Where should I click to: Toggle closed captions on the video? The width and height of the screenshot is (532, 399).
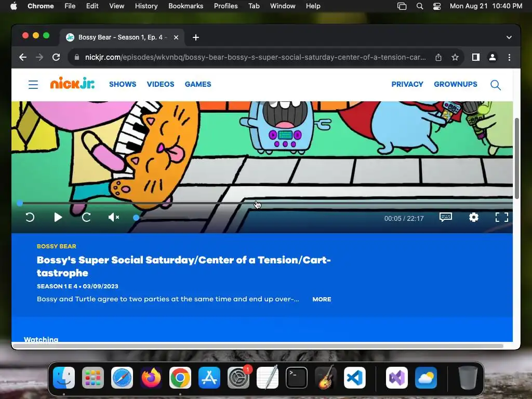pos(445,217)
